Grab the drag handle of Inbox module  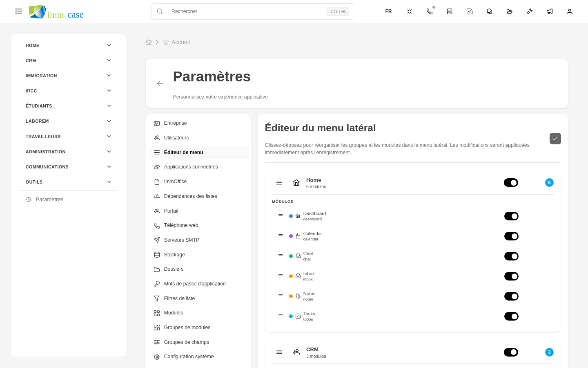[281, 276]
